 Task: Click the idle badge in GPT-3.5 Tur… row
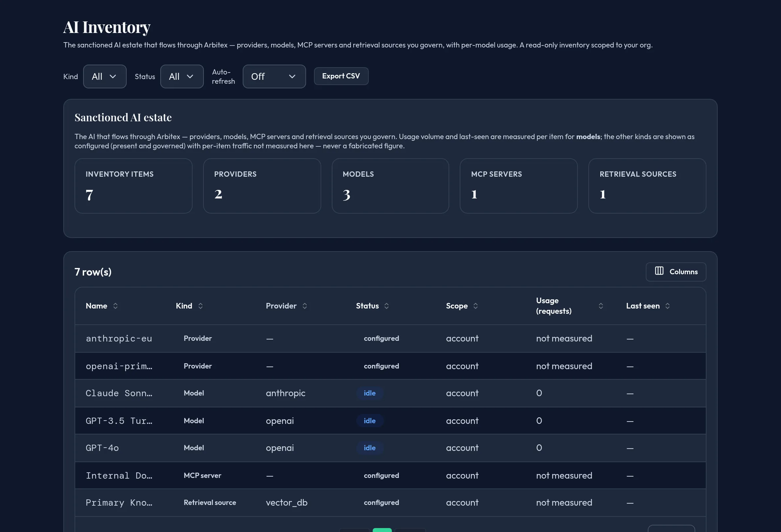(x=370, y=421)
